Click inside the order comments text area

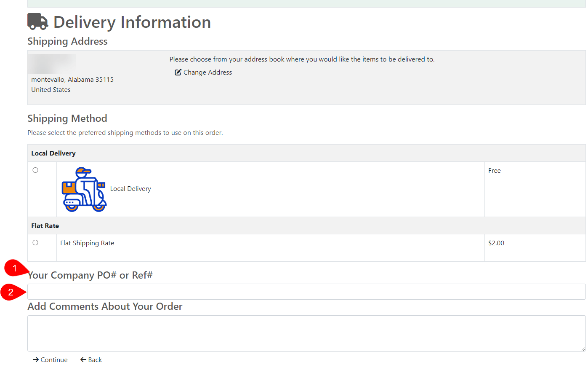306,333
